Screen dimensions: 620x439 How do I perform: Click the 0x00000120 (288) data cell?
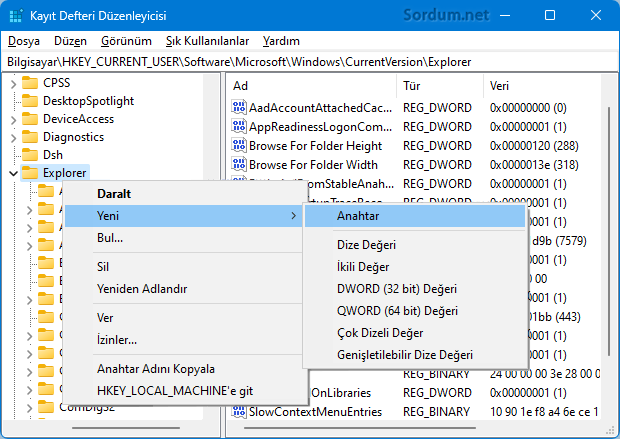(x=534, y=146)
